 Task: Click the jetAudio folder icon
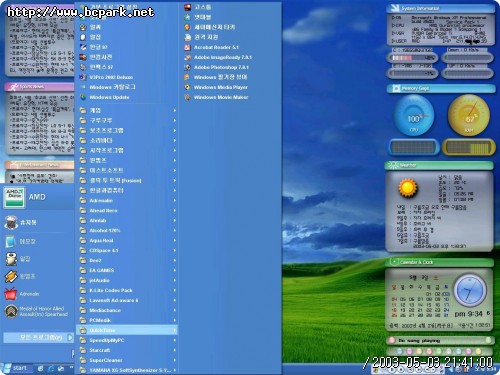(x=83, y=280)
